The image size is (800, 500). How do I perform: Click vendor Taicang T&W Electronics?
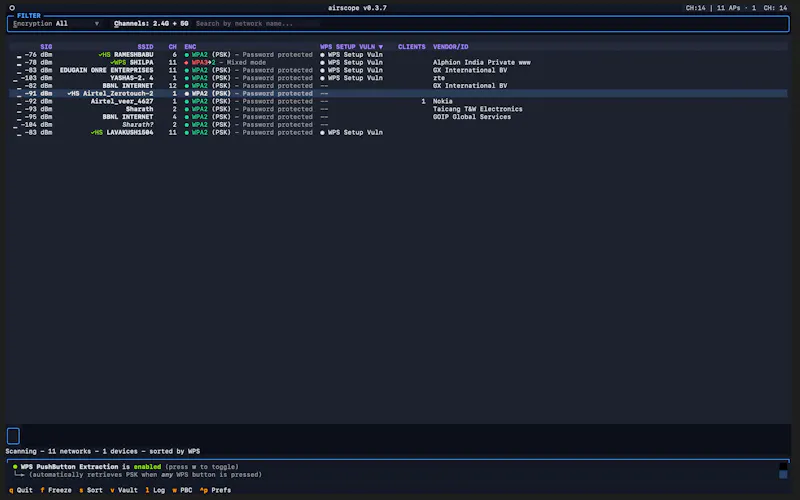pyautogui.click(x=478, y=109)
